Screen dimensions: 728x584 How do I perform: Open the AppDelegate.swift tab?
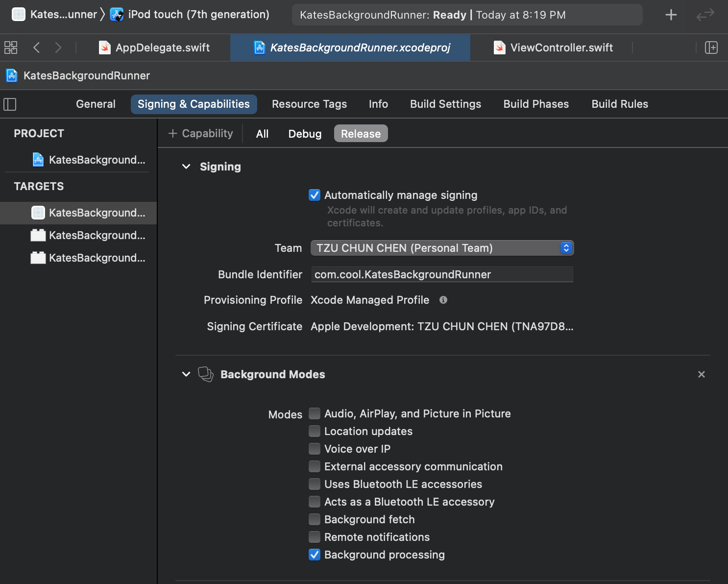pos(155,48)
